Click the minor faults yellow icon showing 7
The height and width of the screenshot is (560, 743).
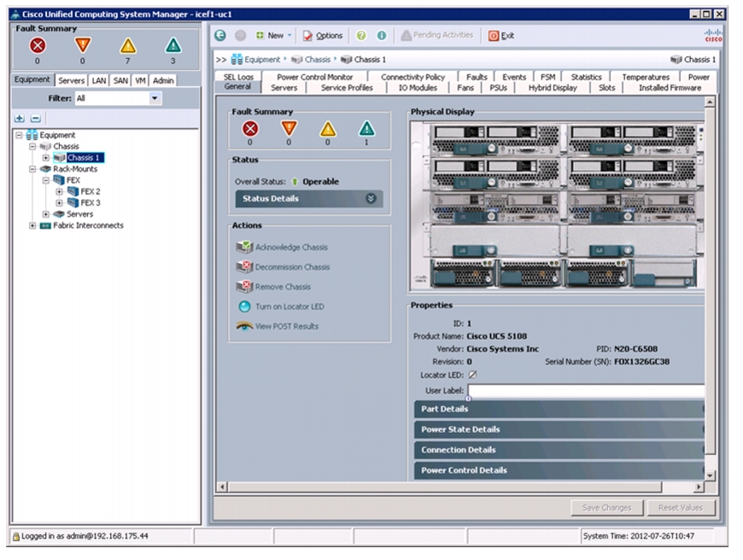pyautogui.click(x=127, y=46)
